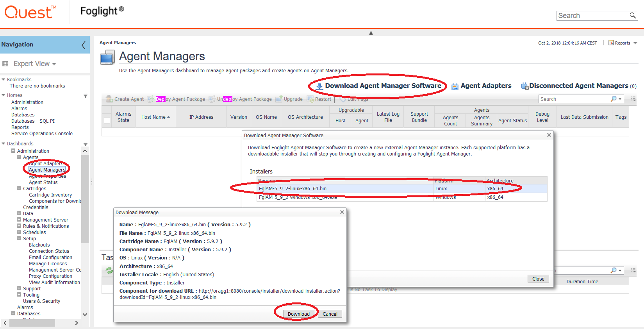Click Undeploy Agent Package toolbar item
Viewport: 644px width, 329px height.
pyautogui.click(x=240, y=99)
